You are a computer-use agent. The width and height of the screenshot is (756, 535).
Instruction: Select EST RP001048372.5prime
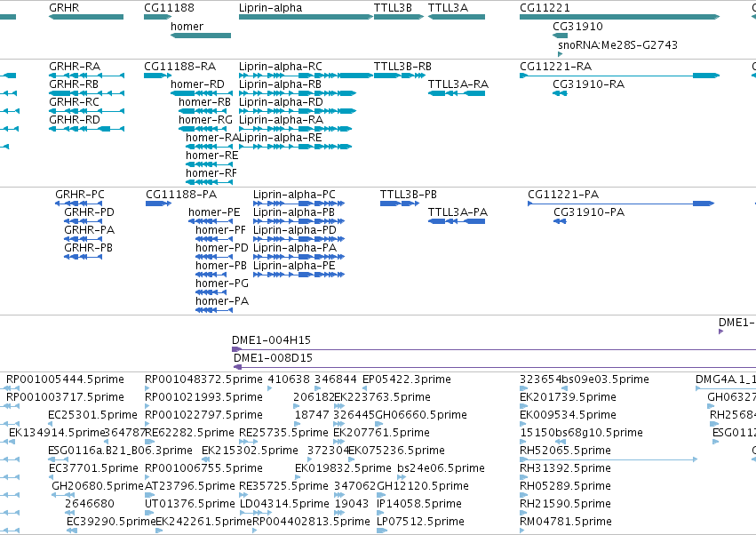(x=203, y=379)
